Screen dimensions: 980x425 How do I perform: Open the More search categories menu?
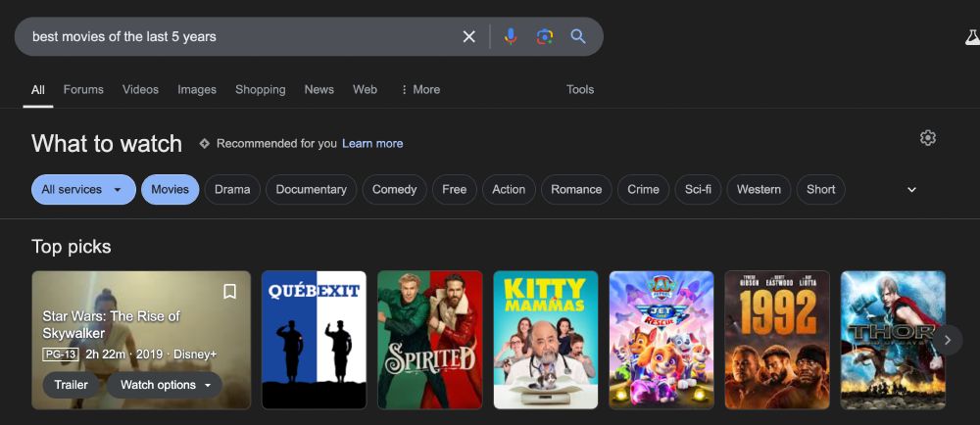point(420,90)
